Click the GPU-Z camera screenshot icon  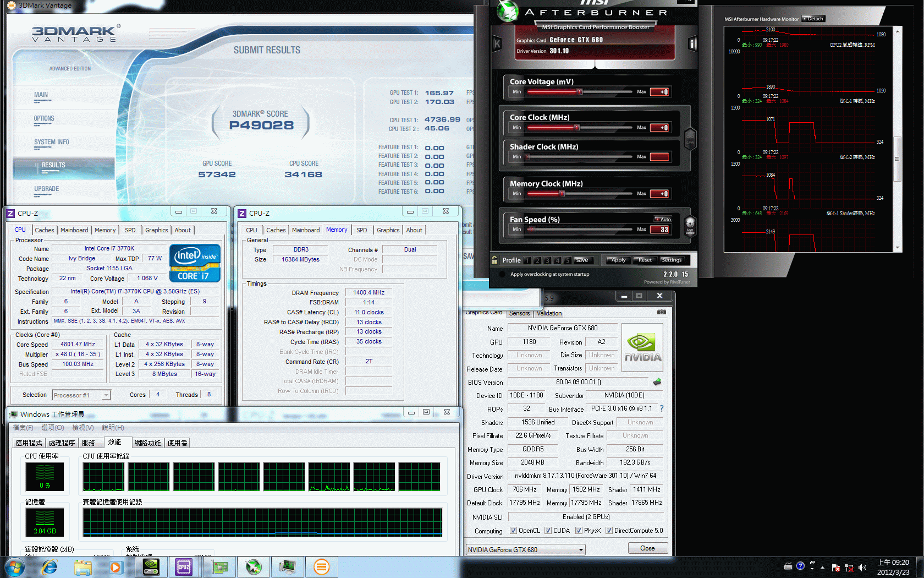[x=661, y=312]
